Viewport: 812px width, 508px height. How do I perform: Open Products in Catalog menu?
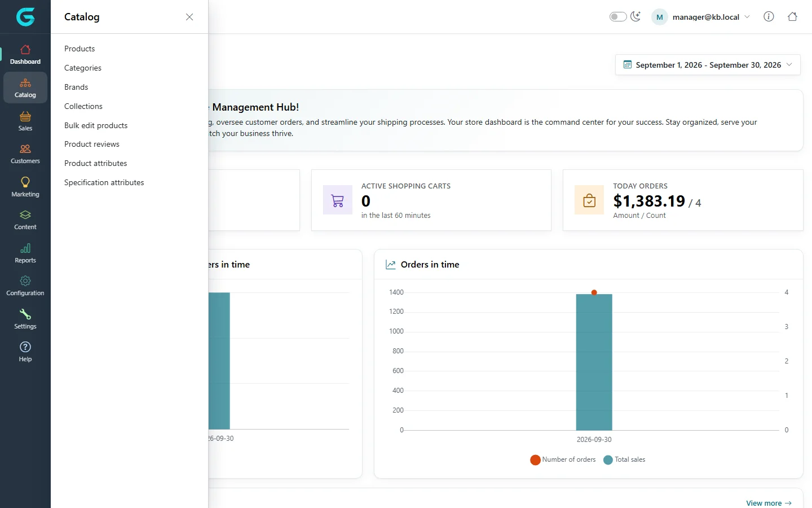[x=80, y=49]
